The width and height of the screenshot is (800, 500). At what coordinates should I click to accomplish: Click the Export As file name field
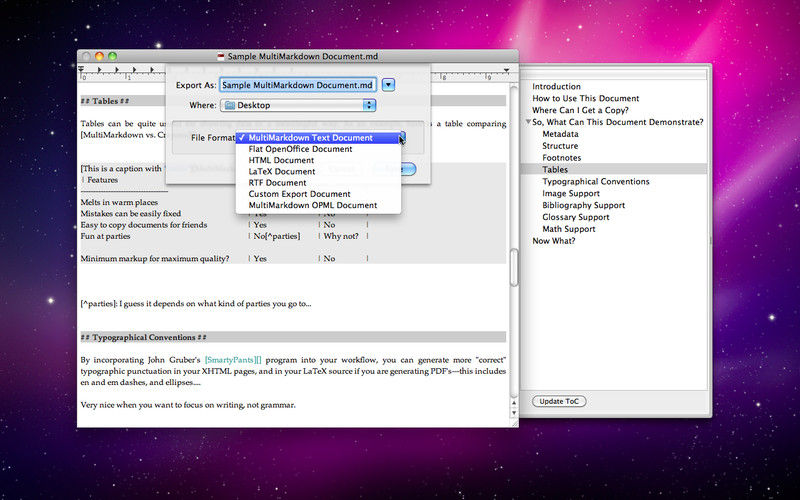click(298, 85)
